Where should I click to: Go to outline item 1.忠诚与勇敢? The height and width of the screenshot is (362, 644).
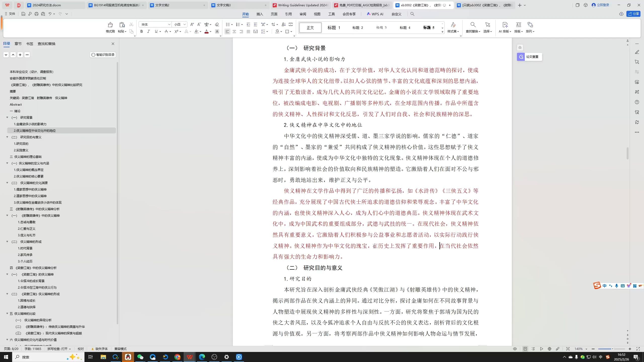pyautogui.click(x=26, y=222)
